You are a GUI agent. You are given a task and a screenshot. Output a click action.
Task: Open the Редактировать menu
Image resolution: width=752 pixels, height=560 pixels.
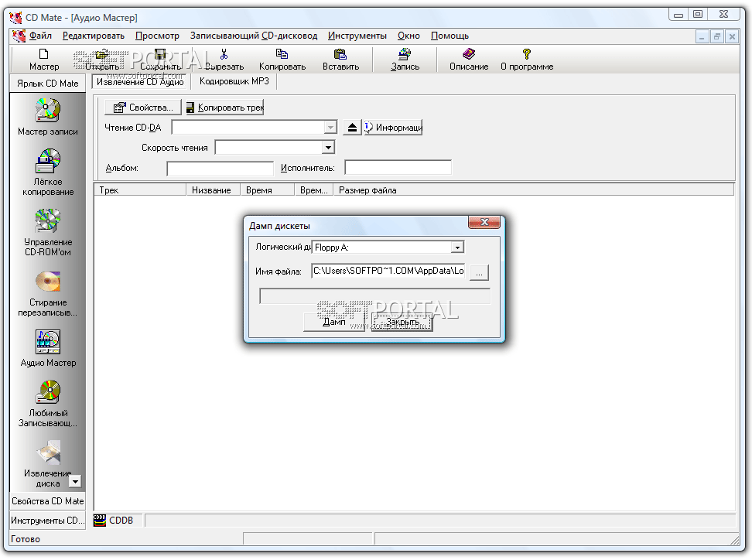tap(94, 36)
